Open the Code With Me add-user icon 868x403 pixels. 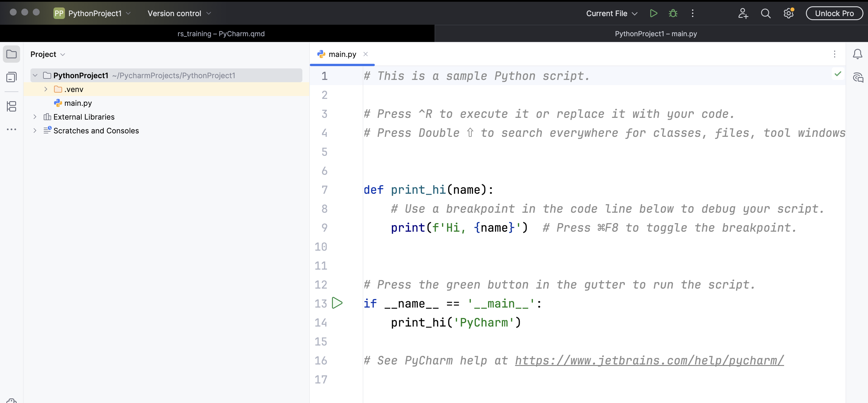point(743,14)
